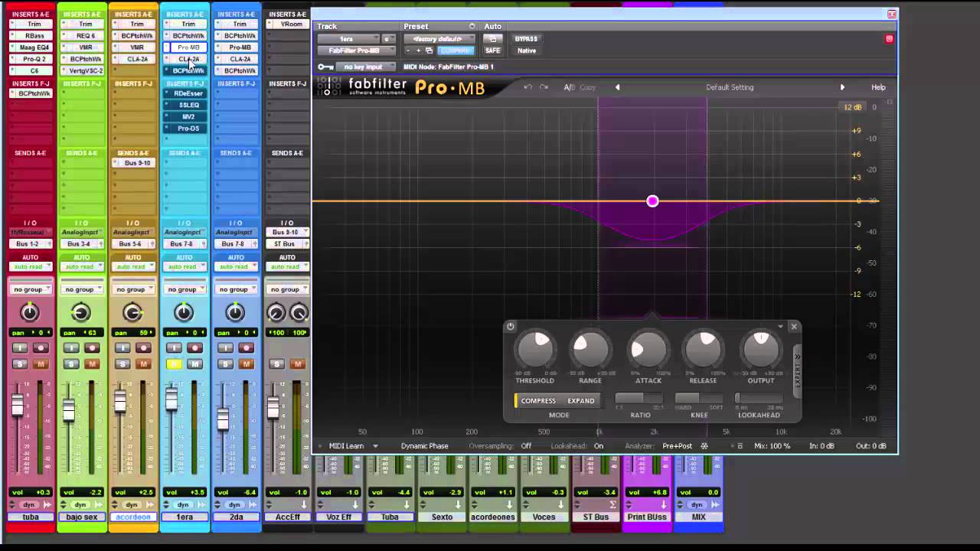Adjust the RANGE knob

(590, 350)
